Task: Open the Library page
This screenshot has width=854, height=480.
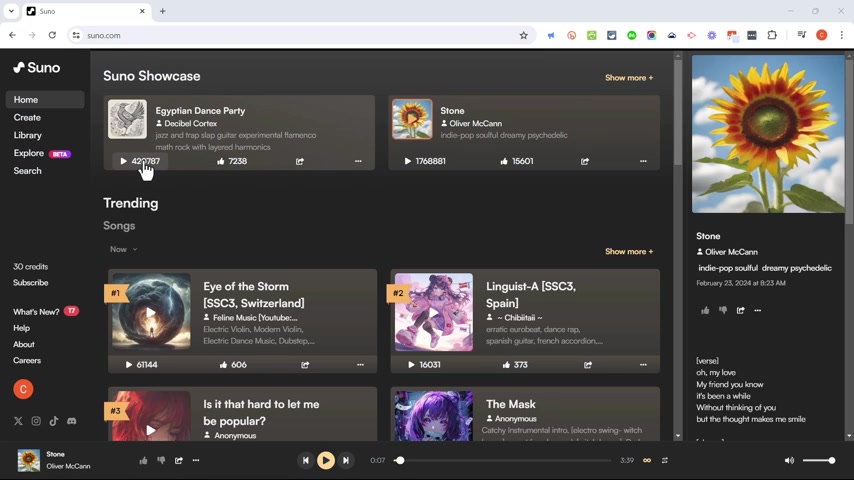Action: [28, 135]
